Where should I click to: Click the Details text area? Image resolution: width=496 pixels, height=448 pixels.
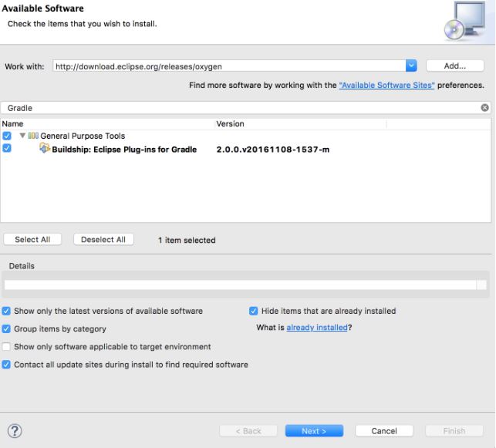240,285
